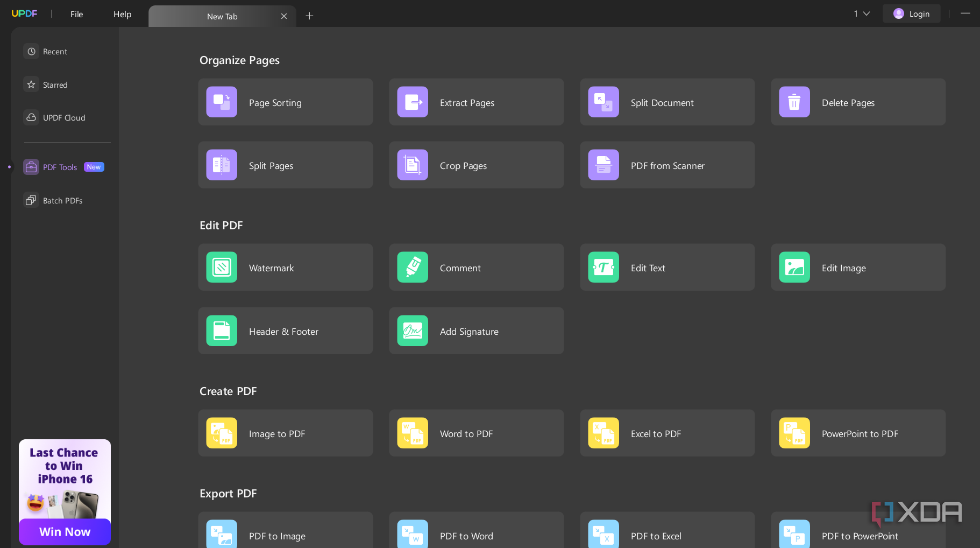Launch the Split Document tool icon
The height and width of the screenshot is (548, 980).
[x=603, y=102]
